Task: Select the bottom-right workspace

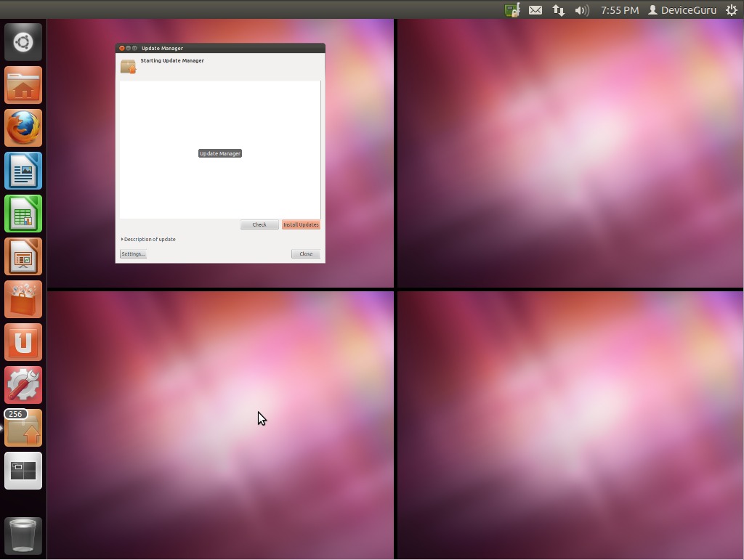Action: 570,426
